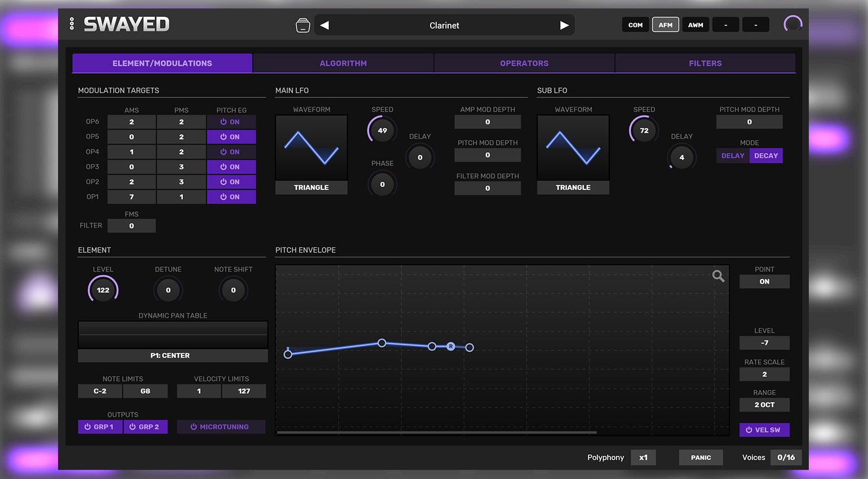
Task: Go to previous preset with left arrow
Action: [325, 25]
